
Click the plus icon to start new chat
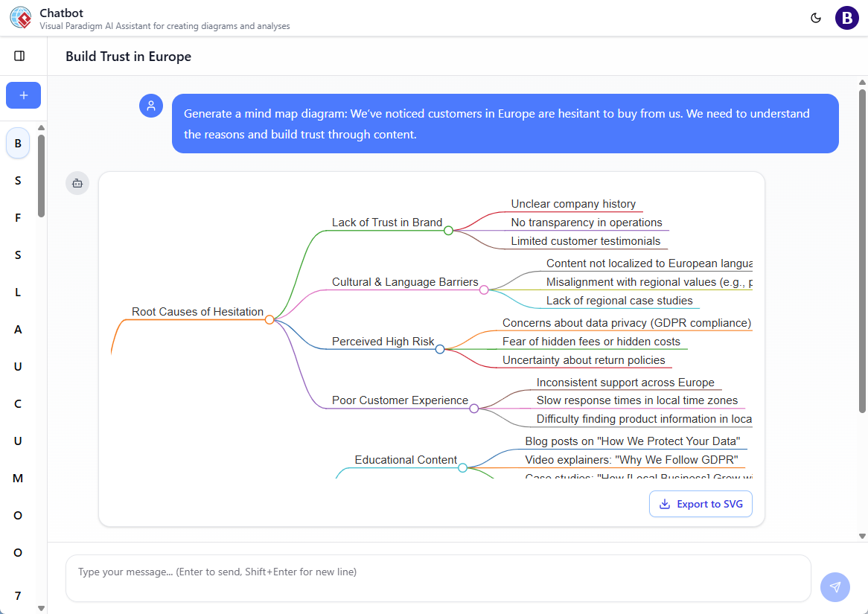coord(23,95)
